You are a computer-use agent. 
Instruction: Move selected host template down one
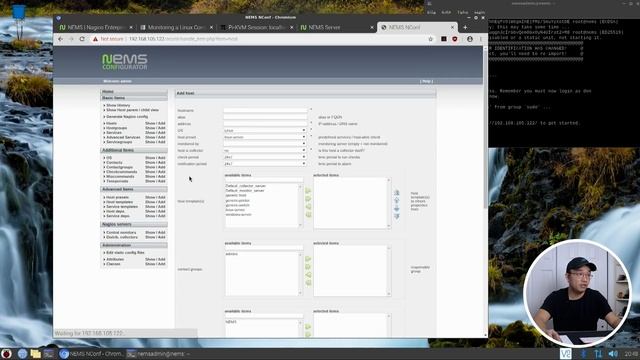coord(396,208)
